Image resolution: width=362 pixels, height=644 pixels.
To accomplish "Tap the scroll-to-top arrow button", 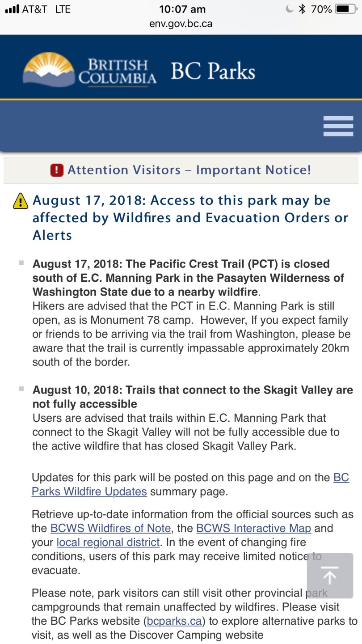I will tap(330, 576).
